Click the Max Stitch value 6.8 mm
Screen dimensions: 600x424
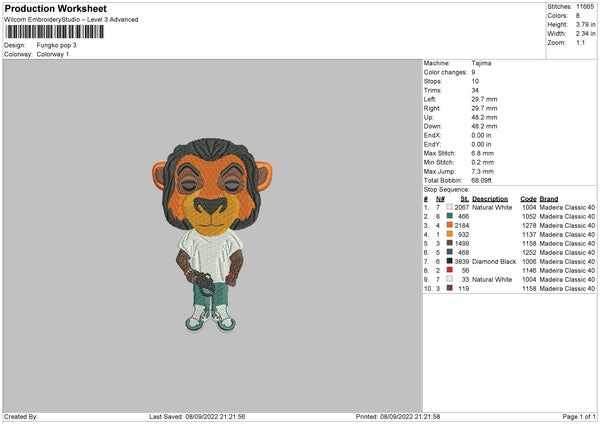click(483, 153)
